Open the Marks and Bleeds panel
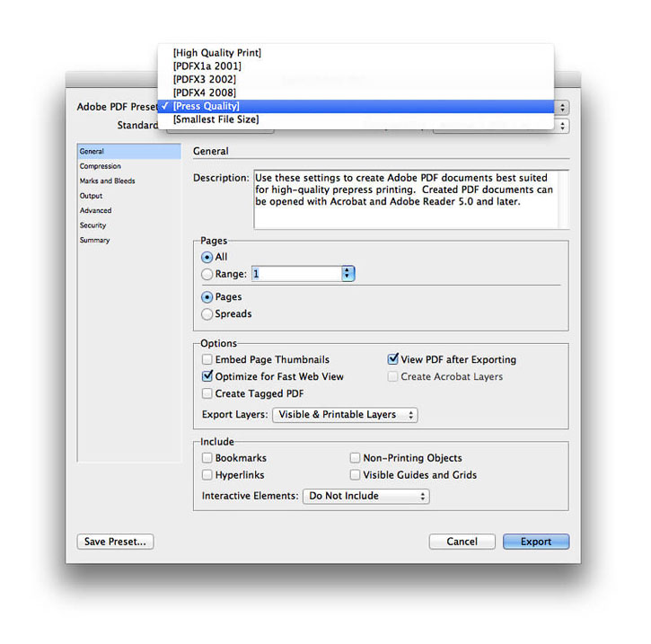Image resolution: width=651 pixels, height=644 pixels. coord(129,181)
